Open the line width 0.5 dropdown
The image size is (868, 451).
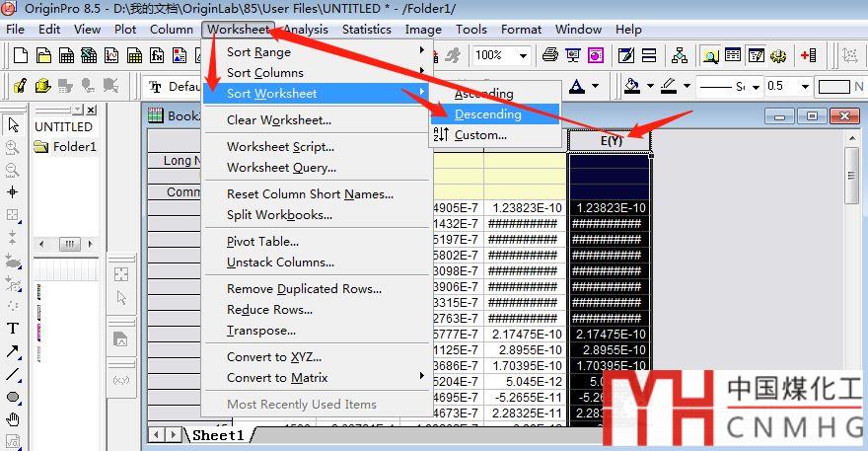805,87
